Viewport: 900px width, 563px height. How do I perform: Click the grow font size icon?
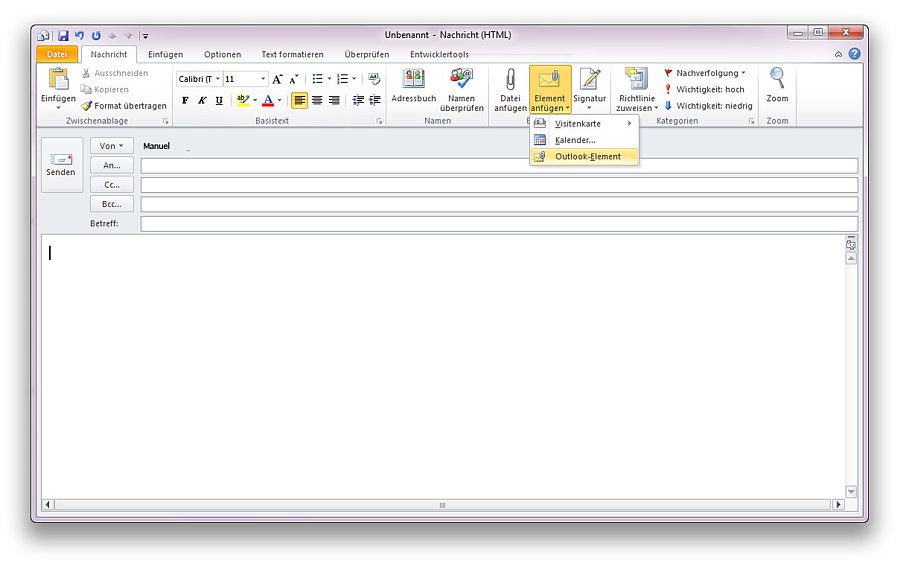pyautogui.click(x=278, y=79)
